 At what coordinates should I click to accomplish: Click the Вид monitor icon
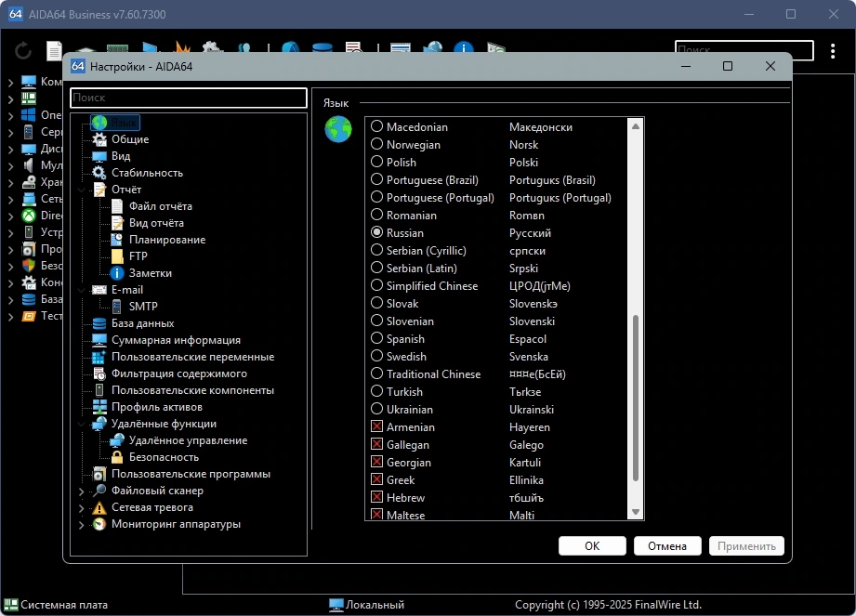[x=99, y=156]
